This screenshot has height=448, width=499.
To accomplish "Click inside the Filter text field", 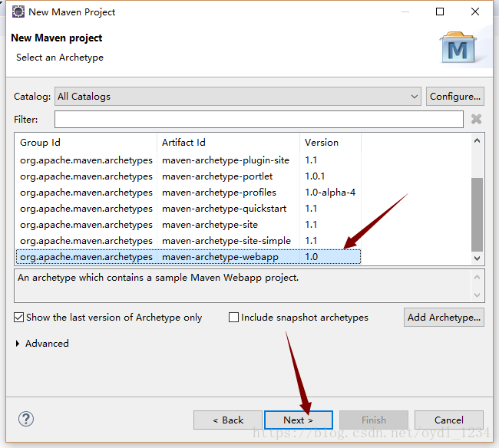I will (259, 119).
